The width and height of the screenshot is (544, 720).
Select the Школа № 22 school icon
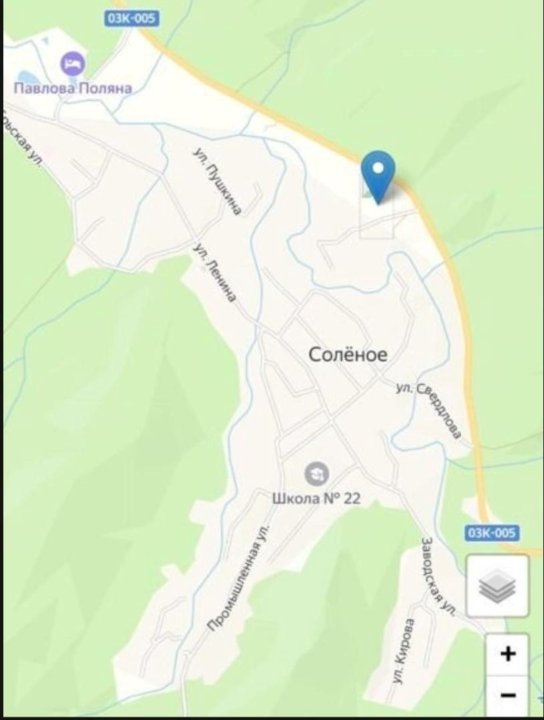click(317, 474)
